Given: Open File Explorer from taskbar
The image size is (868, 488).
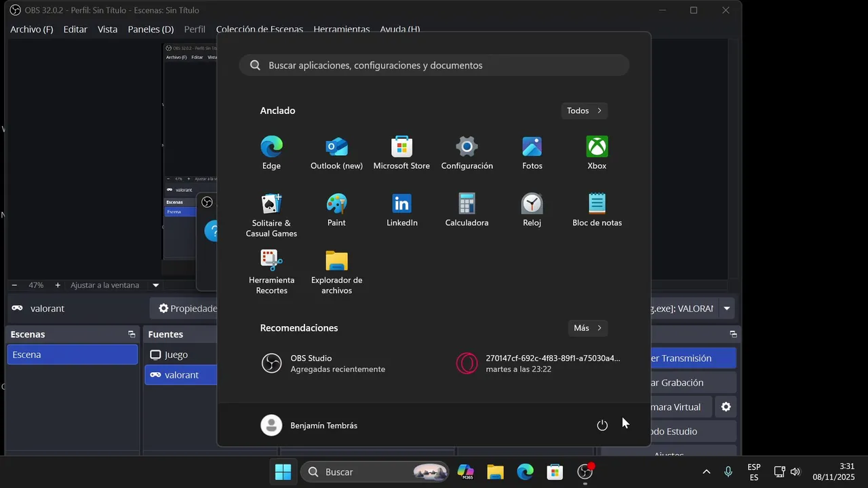Looking at the screenshot, I should [x=495, y=472].
